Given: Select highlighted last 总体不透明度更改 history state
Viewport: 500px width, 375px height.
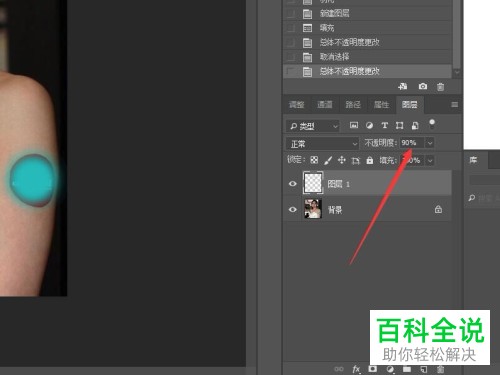Looking at the screenshot, I should (x=368, y=71).
